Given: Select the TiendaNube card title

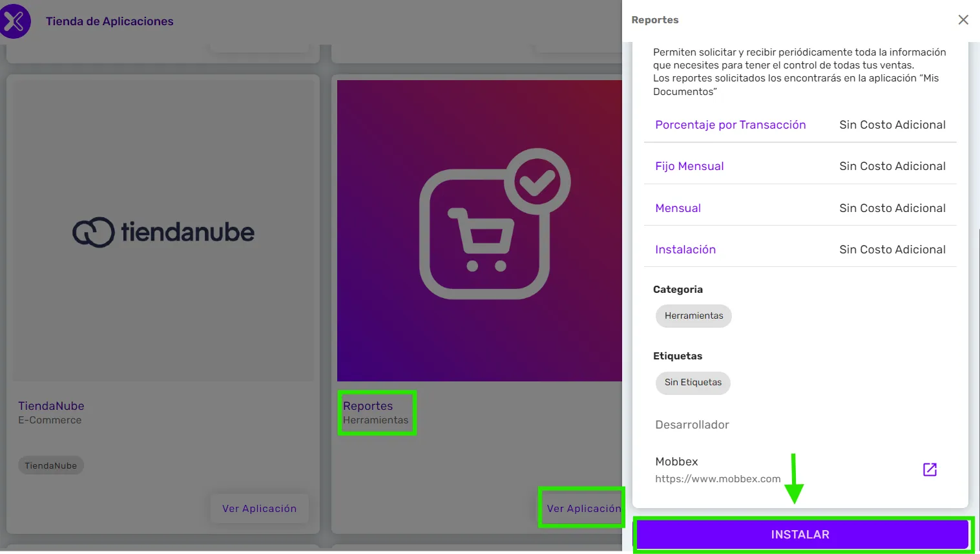Looking at the screenshot, I should click(51, 406).
